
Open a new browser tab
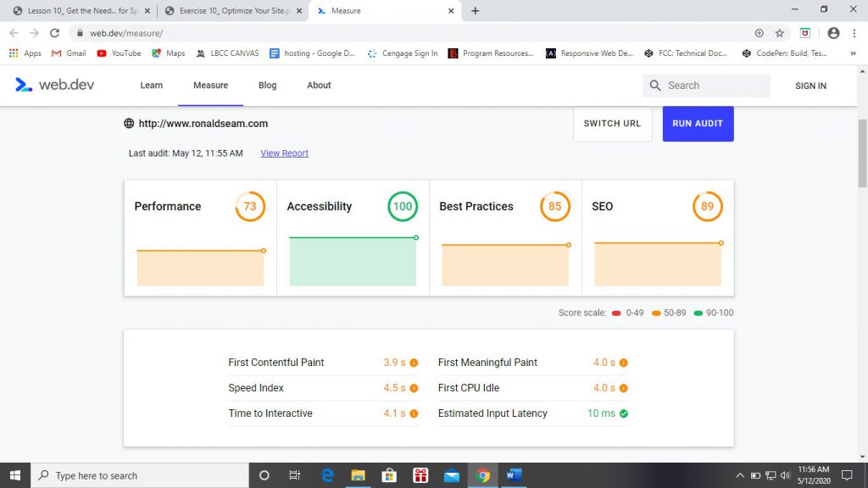pos(475,11)
